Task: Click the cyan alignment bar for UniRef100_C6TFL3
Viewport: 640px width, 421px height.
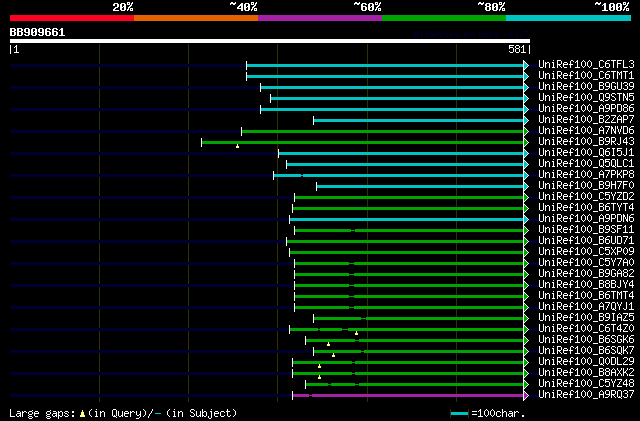Action: click(385, 65)
